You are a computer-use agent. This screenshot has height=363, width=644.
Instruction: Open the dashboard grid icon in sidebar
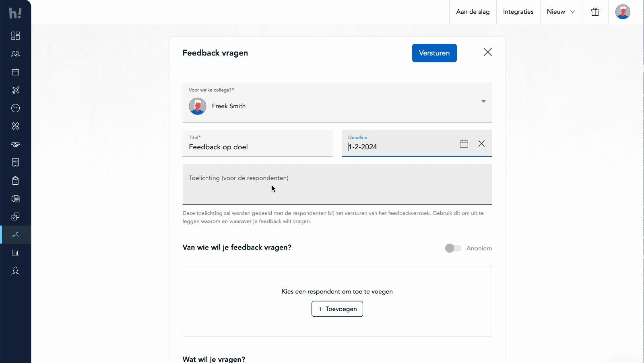coord(15,36)
